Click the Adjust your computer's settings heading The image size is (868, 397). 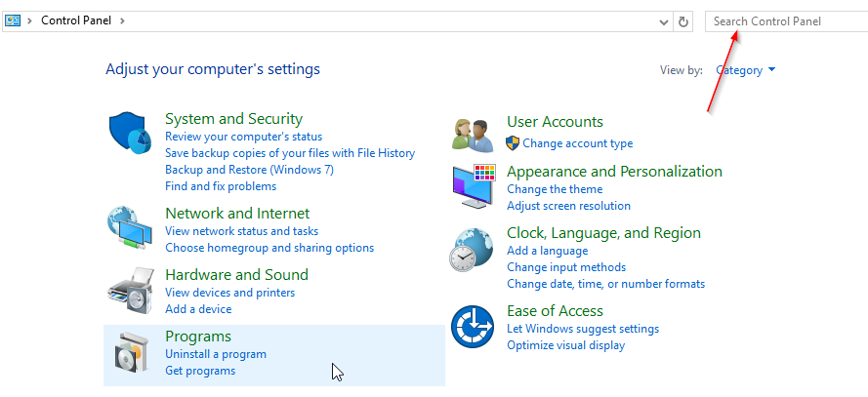(x=213, y=69)
